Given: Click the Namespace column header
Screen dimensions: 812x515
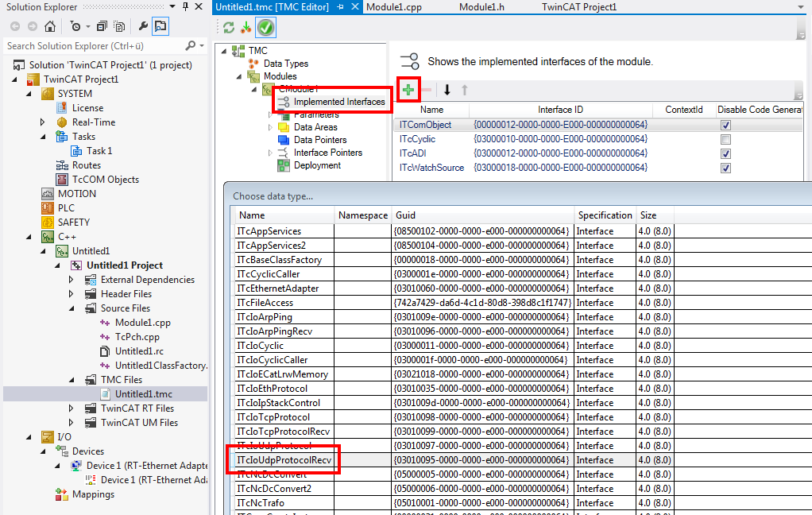Looking at the screenshot, I should (x=362, y=215).
